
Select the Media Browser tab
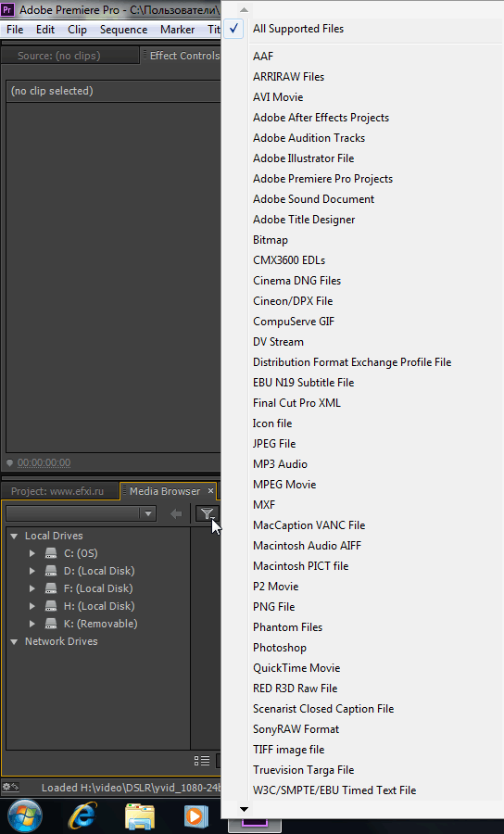[x=165, y=491]
